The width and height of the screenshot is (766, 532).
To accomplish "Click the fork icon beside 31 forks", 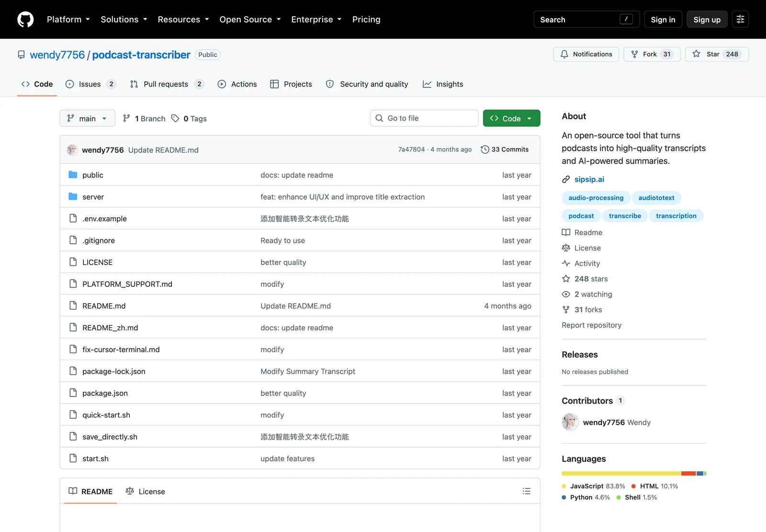I will [566, 310].
